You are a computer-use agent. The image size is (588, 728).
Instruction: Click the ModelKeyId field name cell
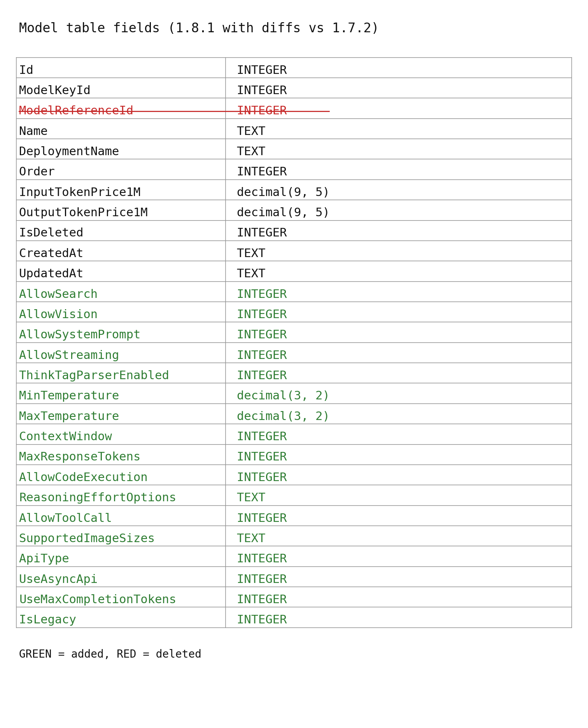[x=55, y=90]
